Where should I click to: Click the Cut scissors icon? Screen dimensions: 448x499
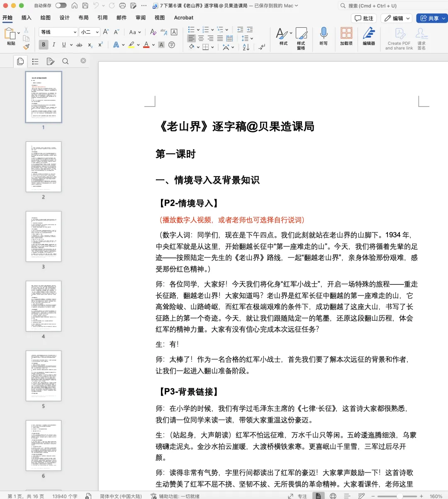click(26, 30)
